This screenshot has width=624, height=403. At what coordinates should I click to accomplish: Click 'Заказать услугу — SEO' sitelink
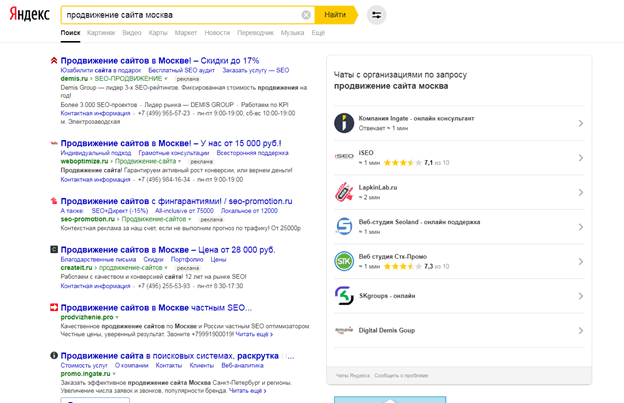(255, 70)
